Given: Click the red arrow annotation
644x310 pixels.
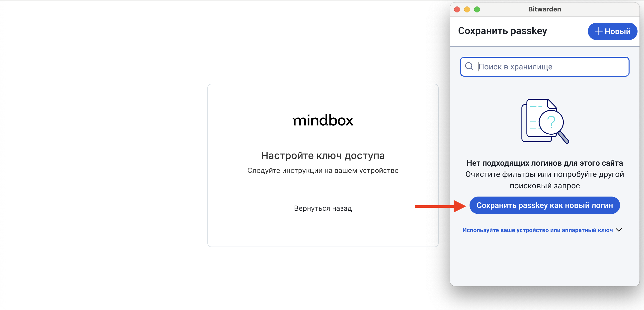Looking at the screenshot, I should click(440, 206).
